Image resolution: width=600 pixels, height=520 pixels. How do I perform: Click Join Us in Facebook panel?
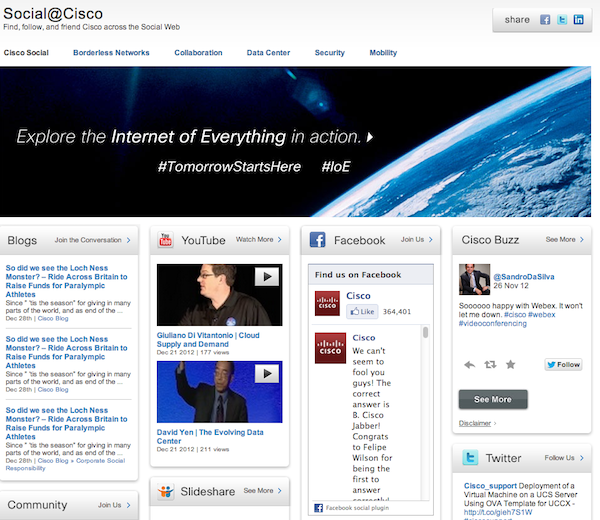coord(412,239)
